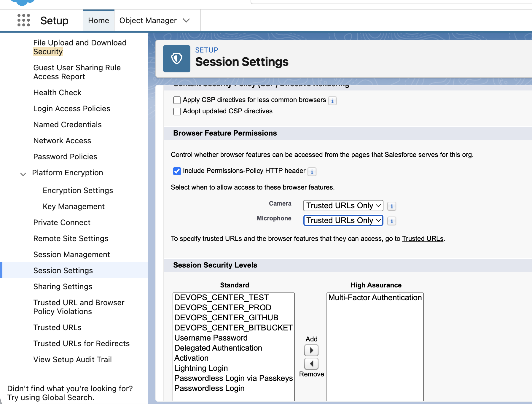532x404 pixels.
Task: Open Session Management
Action: pyautogui.click(x=72, y=255)
